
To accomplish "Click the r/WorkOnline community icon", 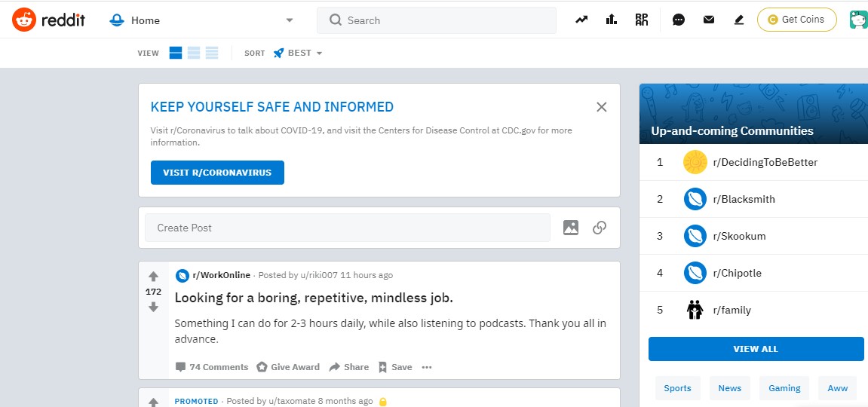I will point(182,275).
